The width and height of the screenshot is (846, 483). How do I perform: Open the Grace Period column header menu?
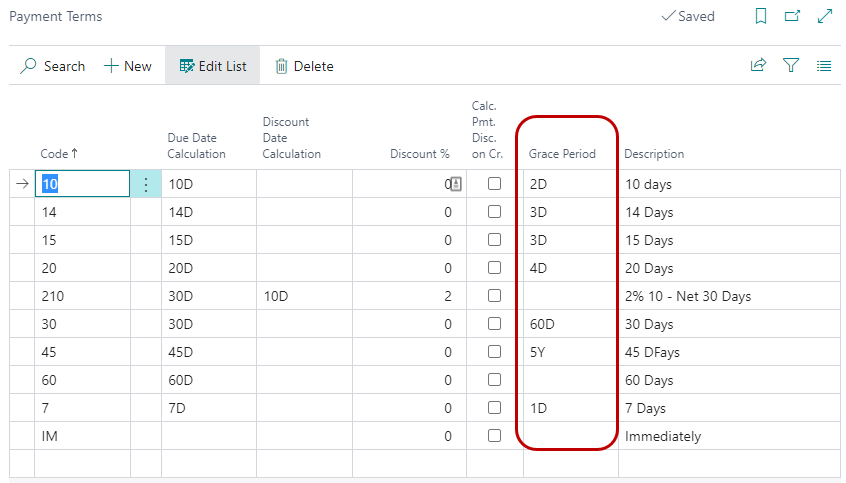click(x=562, y=154)
